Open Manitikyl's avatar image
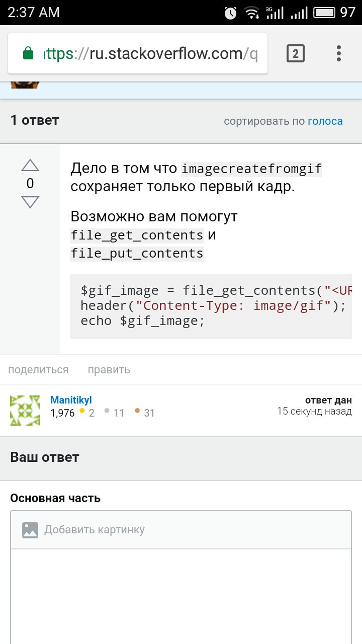The height and width of the screenshot is (644, 362). 25,410
